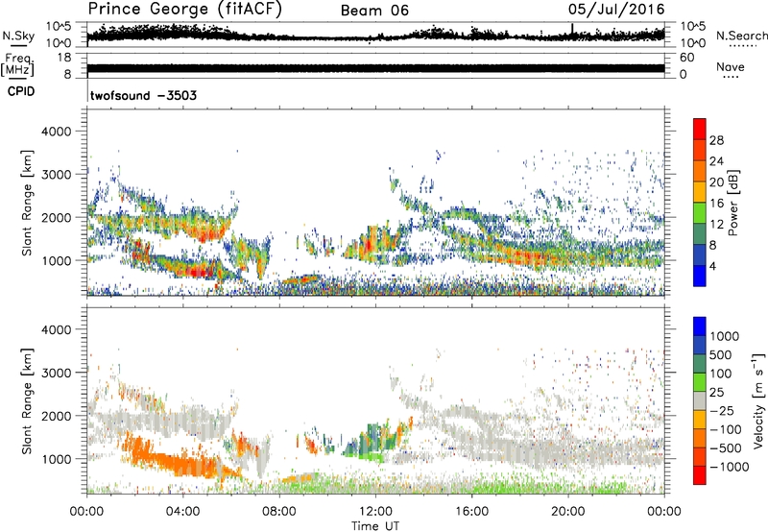768x532 pixels.
Task: Click the "-1000" label on Velocity colorbar
Action: click(730, 467)
